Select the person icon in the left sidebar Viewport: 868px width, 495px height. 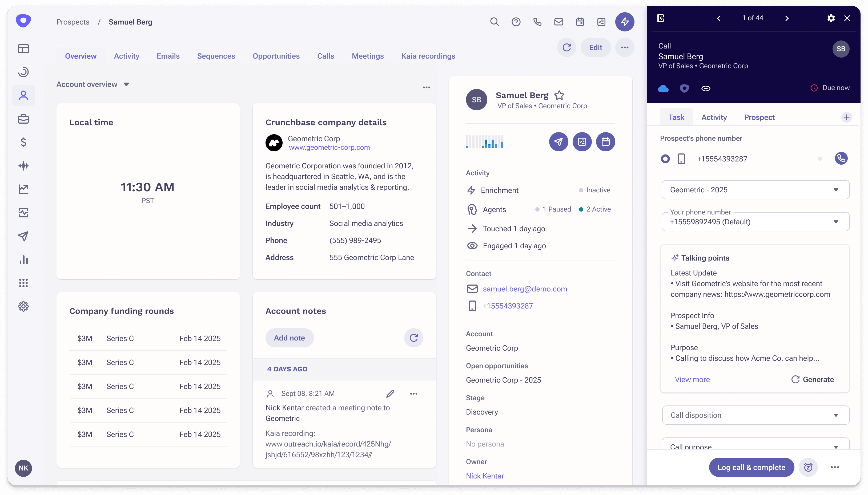pyautogui.click(x=23, y=96)
